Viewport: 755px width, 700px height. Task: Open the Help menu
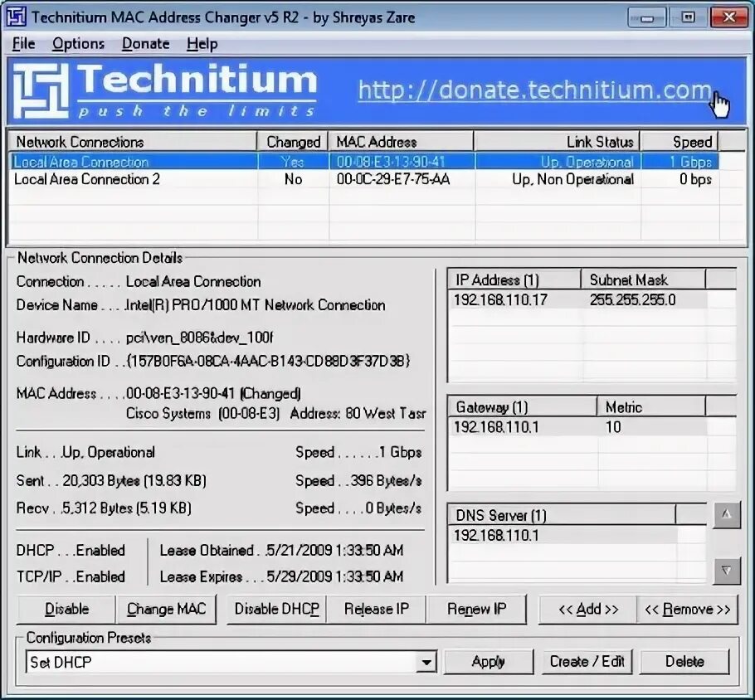click(202, 44)
